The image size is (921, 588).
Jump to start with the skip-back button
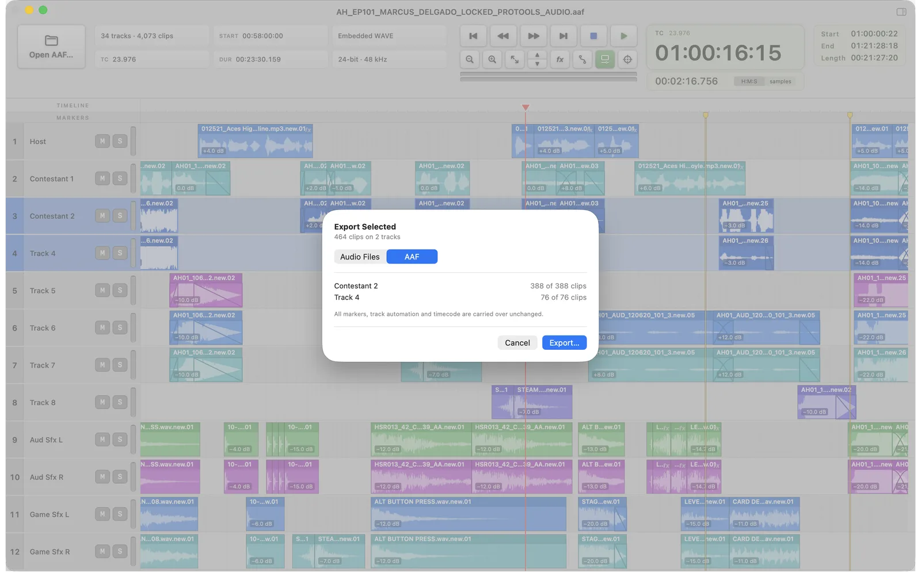[473, 36]
